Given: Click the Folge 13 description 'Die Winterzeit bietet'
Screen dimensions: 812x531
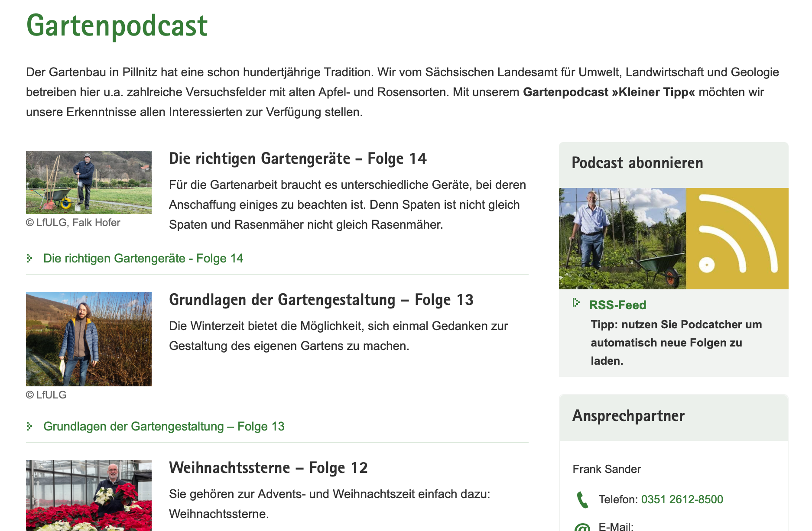Looking at the screenshot, I should point(338,336).
